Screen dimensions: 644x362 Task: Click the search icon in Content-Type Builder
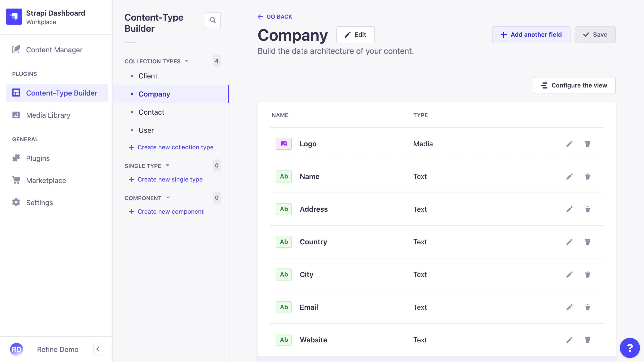coord(213,20)
